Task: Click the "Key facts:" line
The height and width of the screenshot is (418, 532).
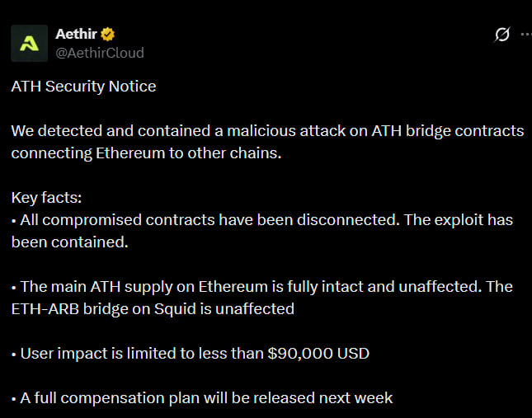Action: (46, 198)
